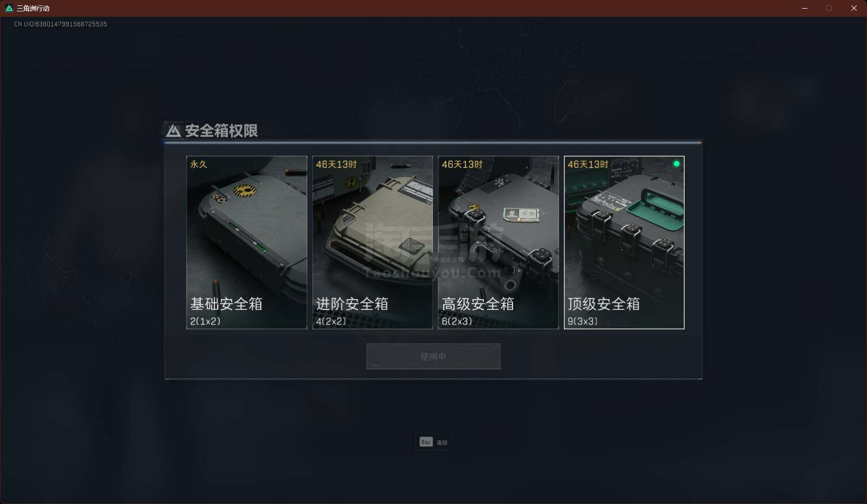Select the 顶级安全箱 card
The height and width of the screenshot is (504, 867).
(x=624, y=242)
